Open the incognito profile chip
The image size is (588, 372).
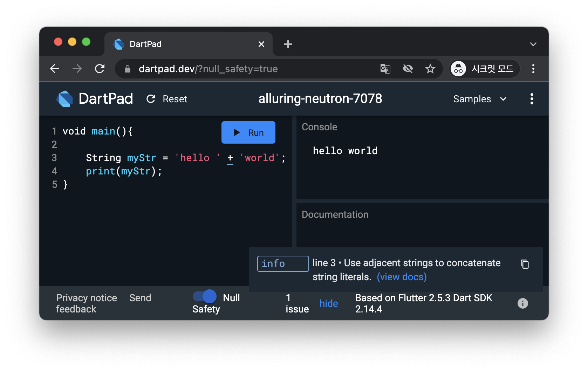click(x=485, y=69)
